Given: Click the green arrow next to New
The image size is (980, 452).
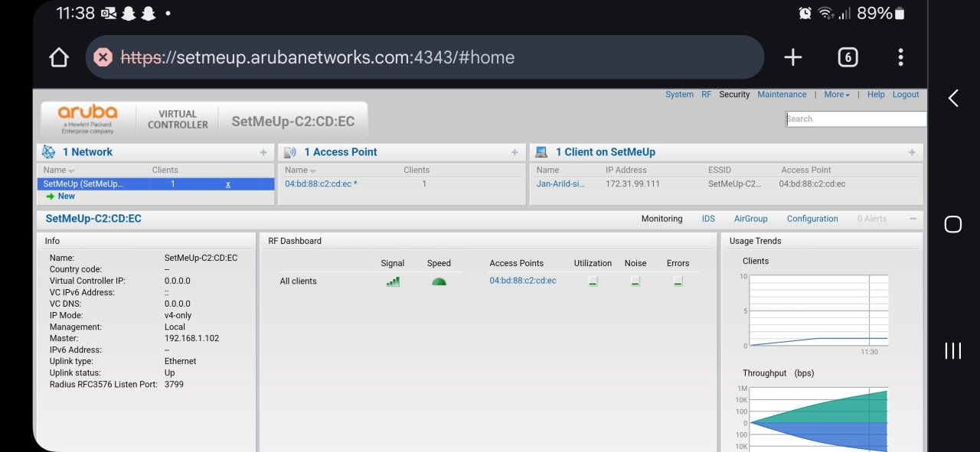Looking at the screenshot, I should 50,197.
